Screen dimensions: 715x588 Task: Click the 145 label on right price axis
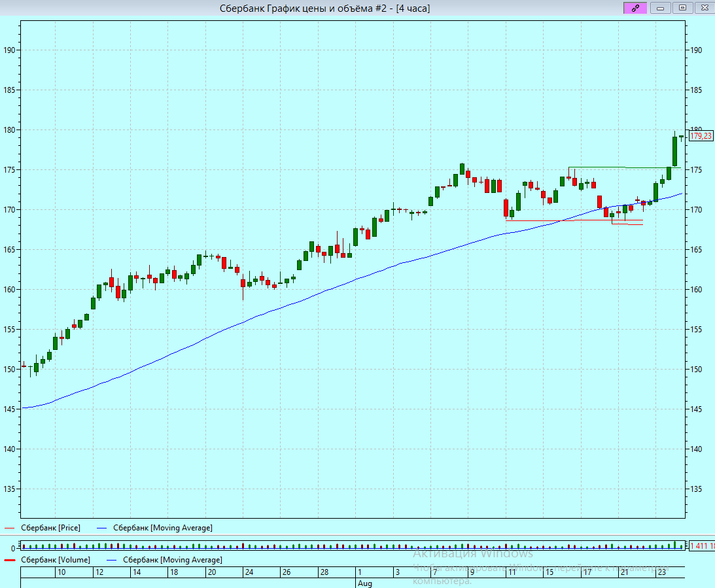696,409
